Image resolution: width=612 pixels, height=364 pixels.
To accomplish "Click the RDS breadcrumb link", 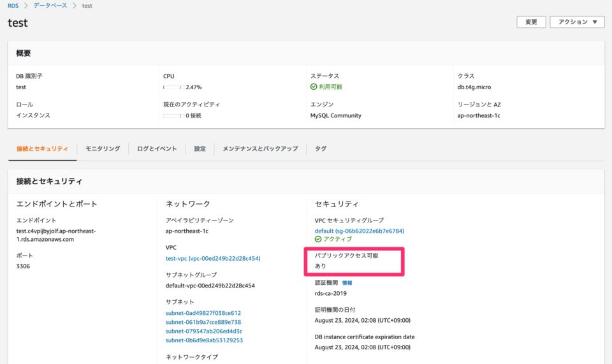I will point(13,5).
